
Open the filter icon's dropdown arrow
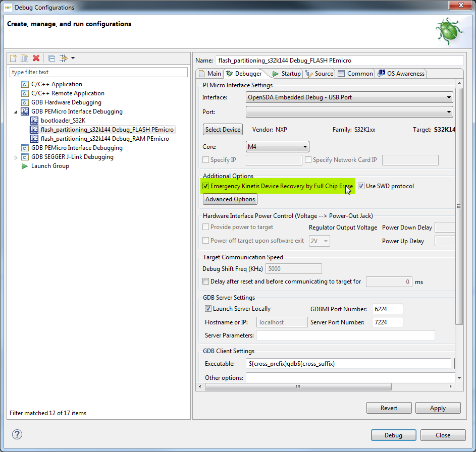(73, 58)
